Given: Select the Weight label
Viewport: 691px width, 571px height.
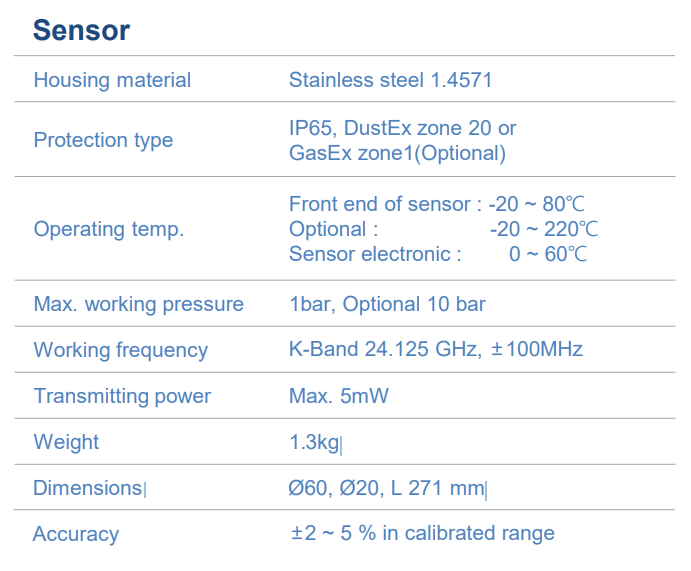Looking at the screenshot, I should (x=66, y=442).
